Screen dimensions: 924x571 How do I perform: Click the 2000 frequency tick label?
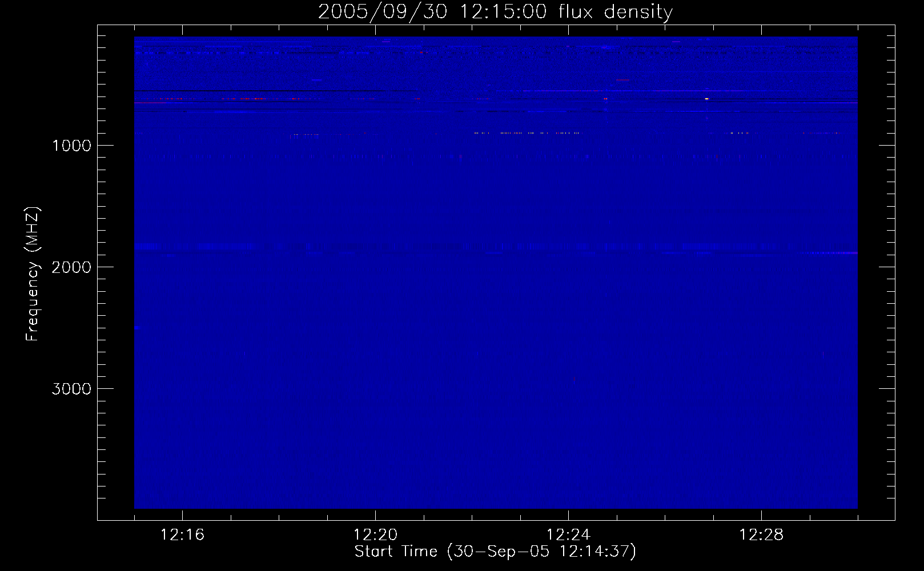click(71, 267)
